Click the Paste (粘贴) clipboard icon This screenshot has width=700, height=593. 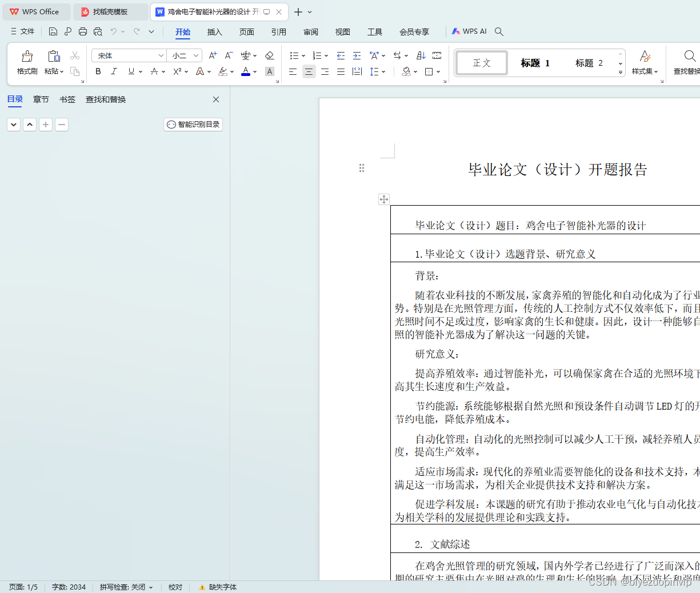click(x=54, y=56)
